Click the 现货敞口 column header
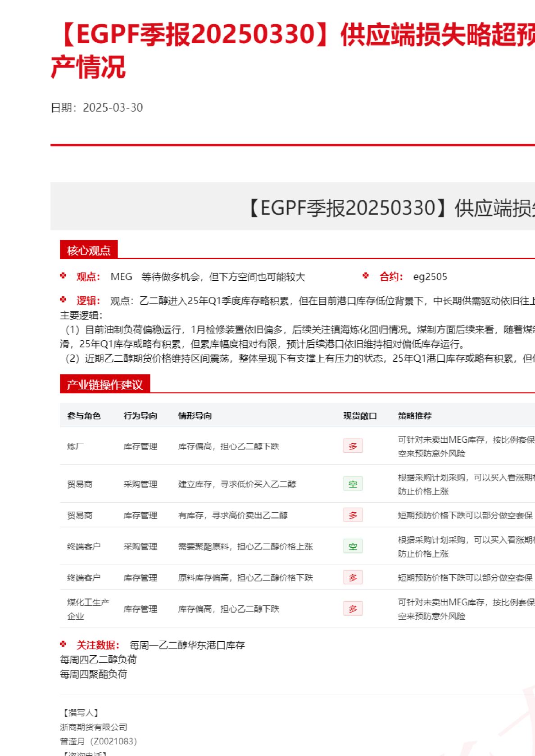Screen dimensions: 535x756 360,416
